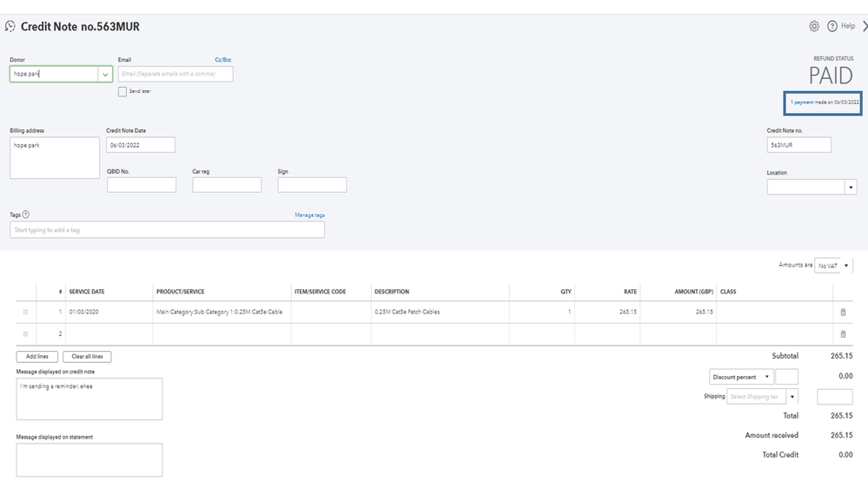Delete line 1 with trash icon
The width and height of the screenshot is (868, 488).
point(843,312)
